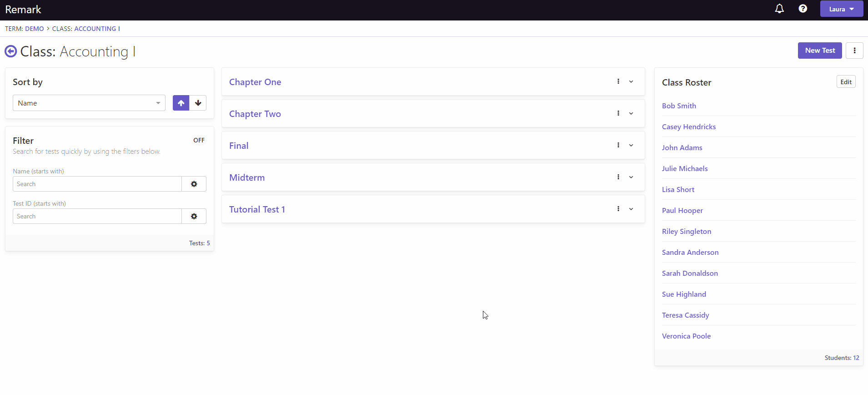Viewport: 868px width, 395px height.
Task: Open class options kebab menu beside New Test
Action: pyautogui.click(x=855, y=51)
